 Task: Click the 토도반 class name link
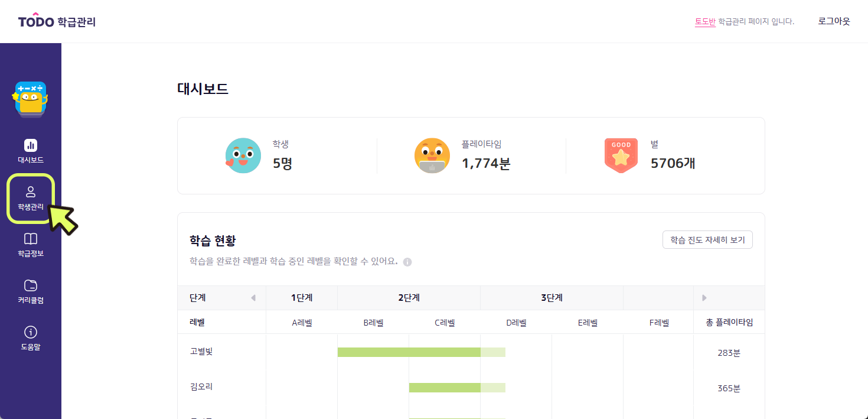tap(705, 21)
